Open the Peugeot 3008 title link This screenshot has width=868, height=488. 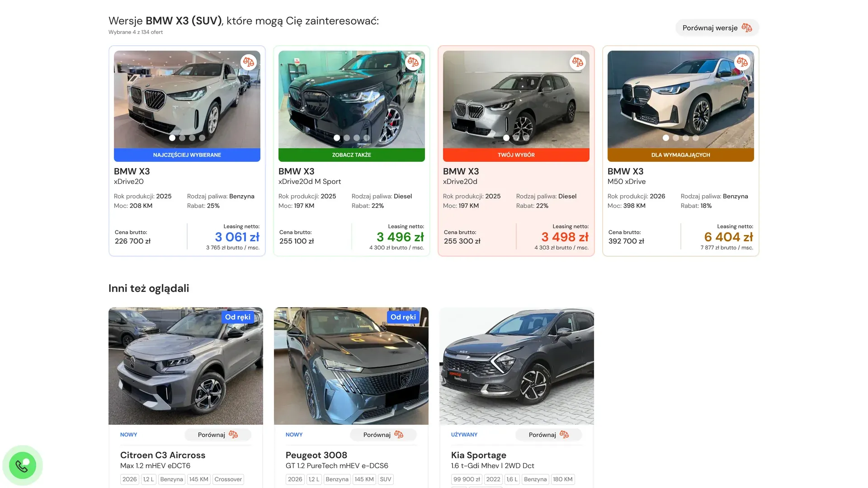pos(316,455)
